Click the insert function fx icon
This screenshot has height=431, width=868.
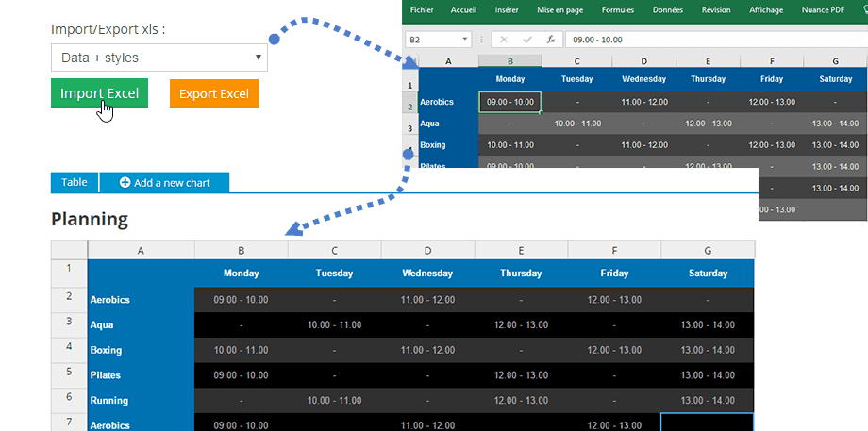pyautogui.click(x=550, y=40)
